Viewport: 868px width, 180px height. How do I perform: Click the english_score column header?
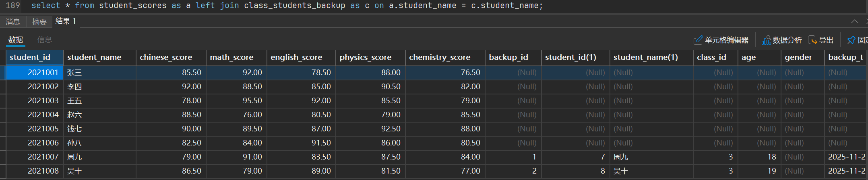coord(301,57)
